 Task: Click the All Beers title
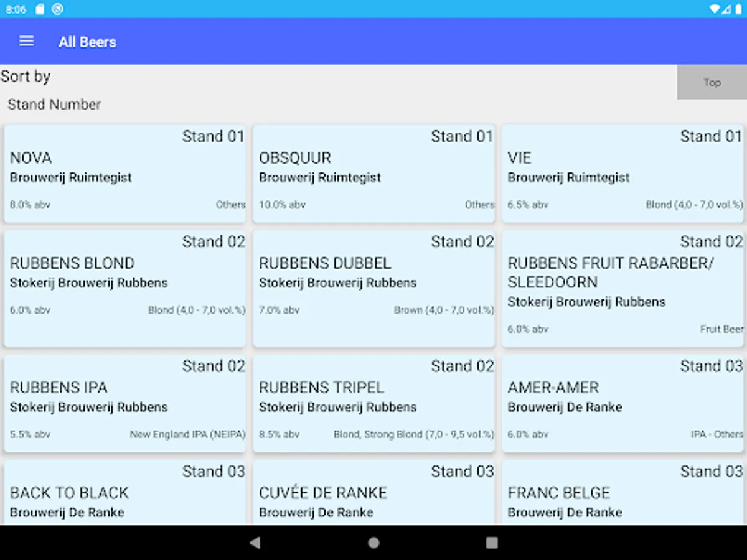point(87,42)
